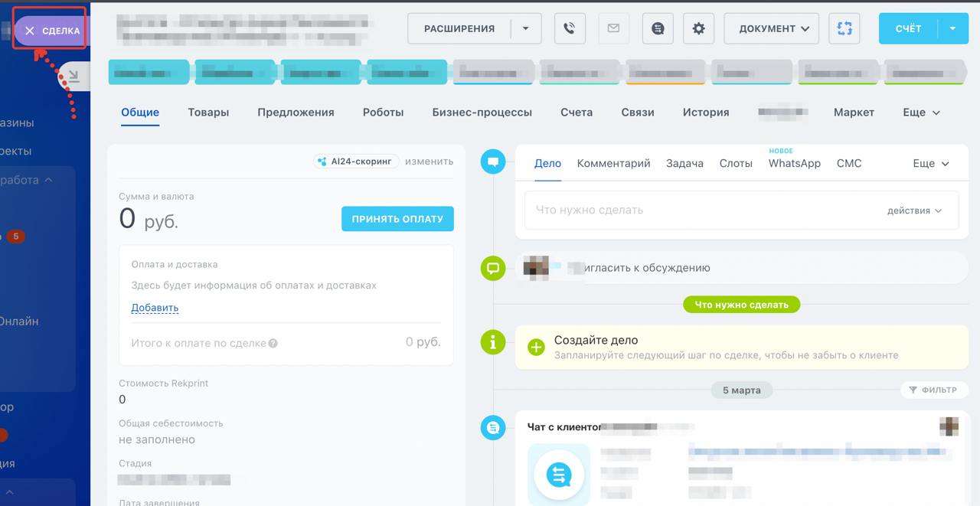The height and width of the screenshot is (506, 980).
Task: Click the Добавить link in payment section
Action: (x=155, y=308)
